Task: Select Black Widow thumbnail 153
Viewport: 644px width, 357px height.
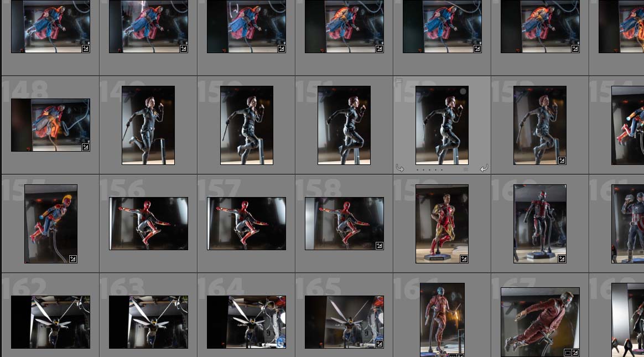Action: pyautogui.click(x=540, y=125)
